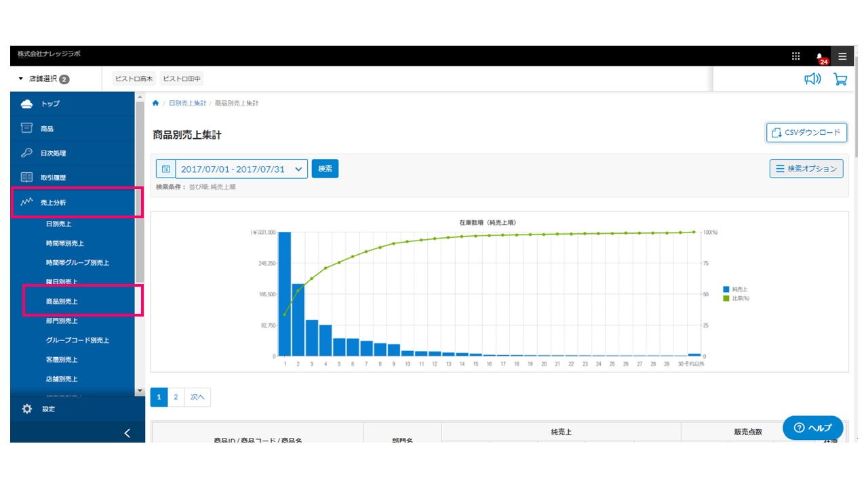Open notifications bell with 24 badge
This screenshot has height=488, width=868.
821,57
